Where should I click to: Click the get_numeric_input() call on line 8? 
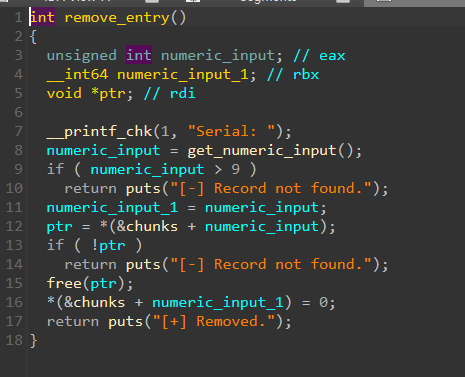tap(270, 150)
